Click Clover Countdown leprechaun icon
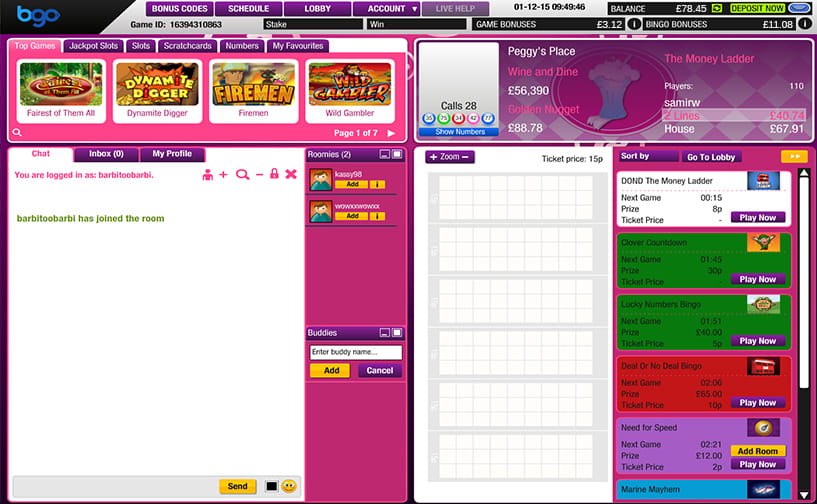The height and width of the screenshot is (504, 817). point(763,242)
